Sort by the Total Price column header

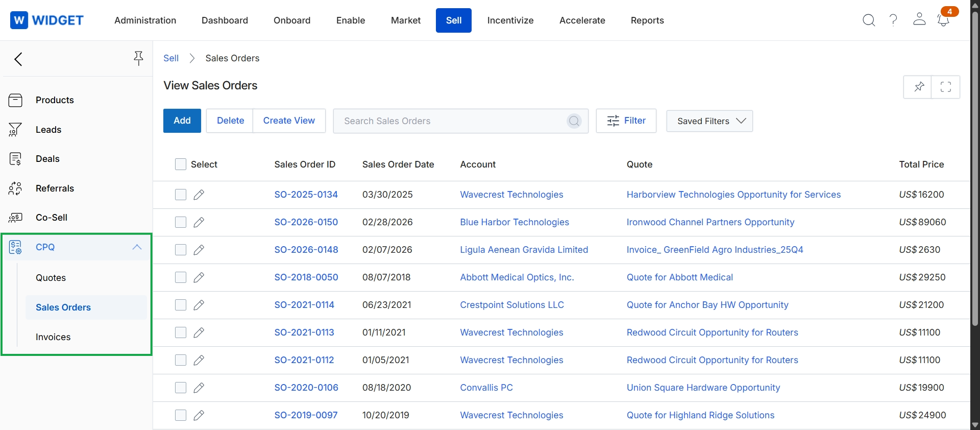pyautogui.click(x=921, y=164)
